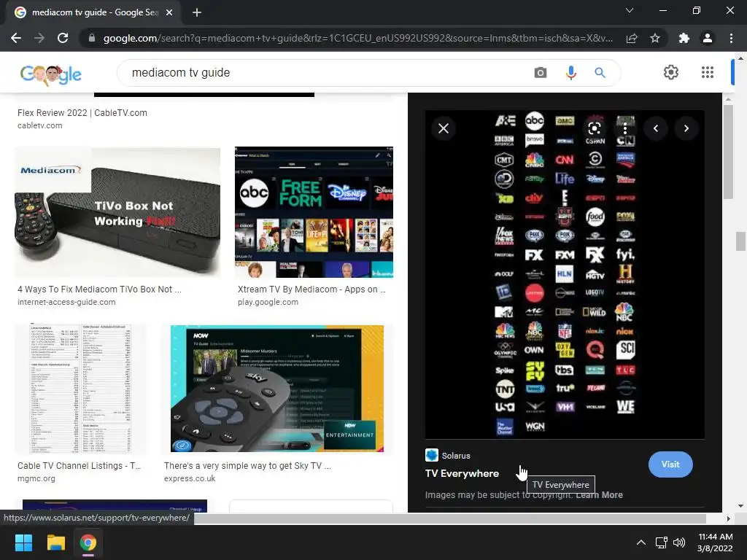Open the TV Everywhere title link
The width and height of the screenshot is (747, 560).
(x=462, y=473)
